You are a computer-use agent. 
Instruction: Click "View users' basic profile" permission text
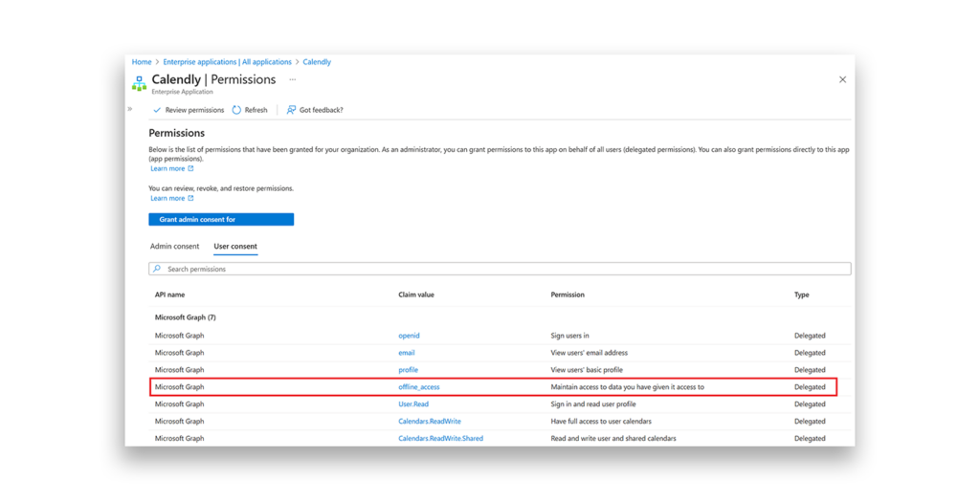click(x=587, y=370)
